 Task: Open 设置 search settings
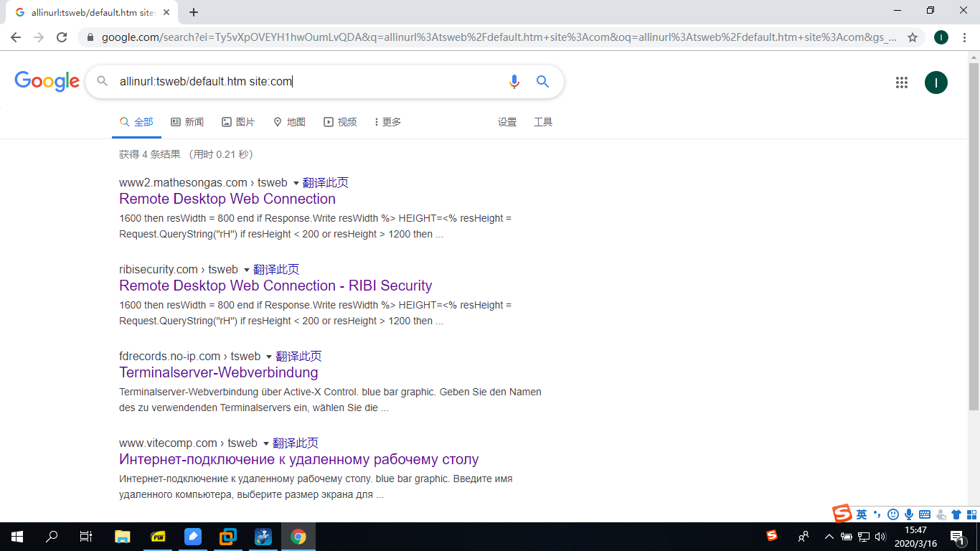(x=507, y=122)
